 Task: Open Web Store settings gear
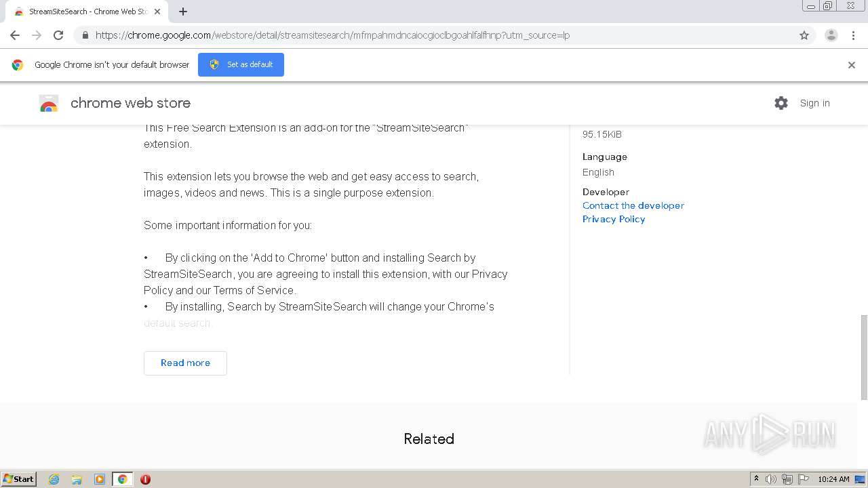point(781,103)
